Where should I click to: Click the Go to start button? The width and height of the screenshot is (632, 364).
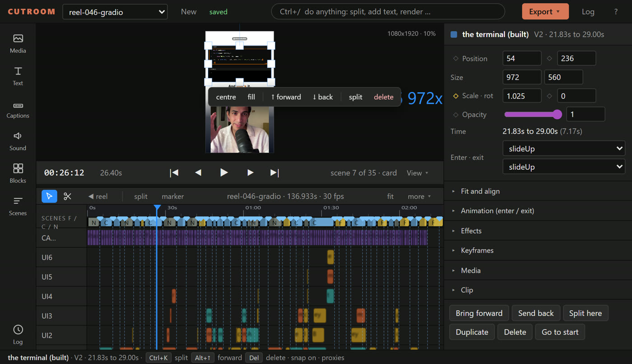(x=560, y=332)
